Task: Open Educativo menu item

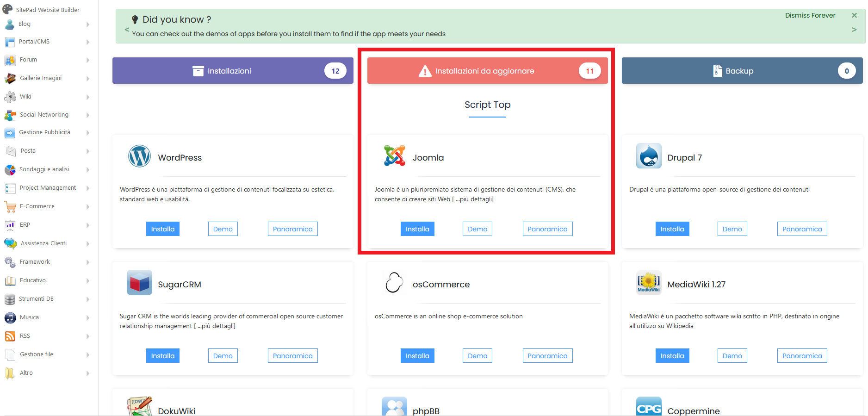Action: coord(33,280)
